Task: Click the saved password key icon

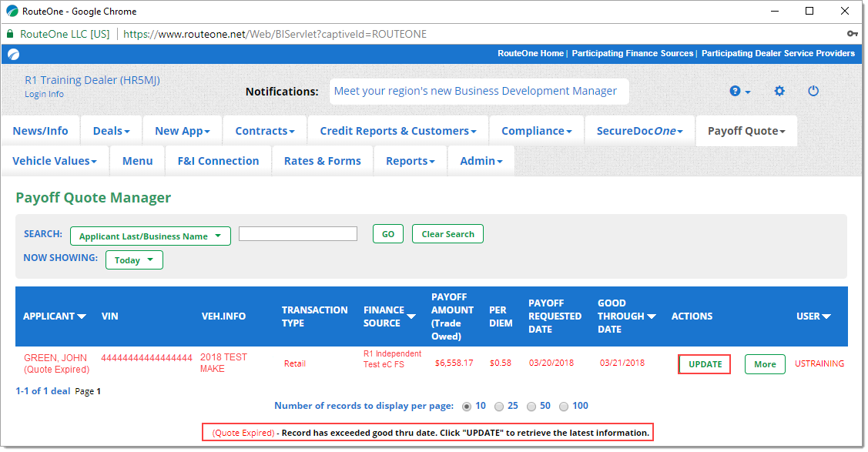Action: [853, 35]
